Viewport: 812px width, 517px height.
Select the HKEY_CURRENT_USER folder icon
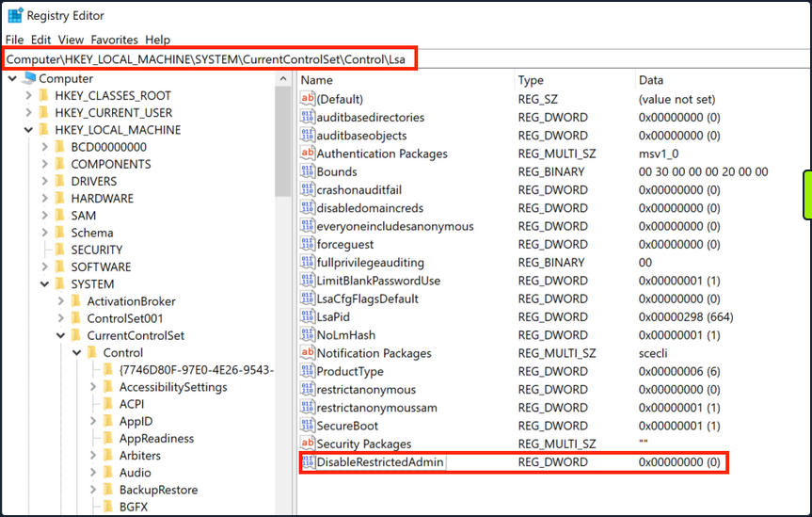click(44, 112)
